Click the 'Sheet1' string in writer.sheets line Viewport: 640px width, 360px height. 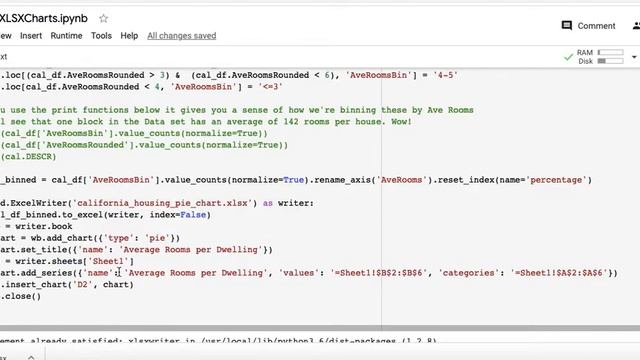tap(108, 261)
